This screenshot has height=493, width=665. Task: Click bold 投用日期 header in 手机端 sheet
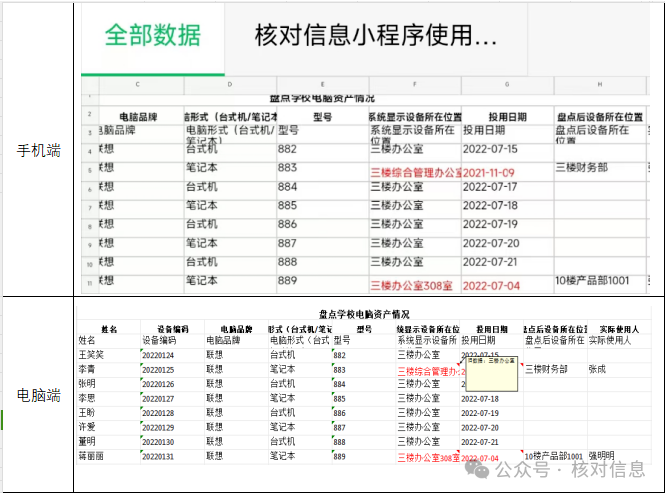pyautogui.click(x=507, y=117)
